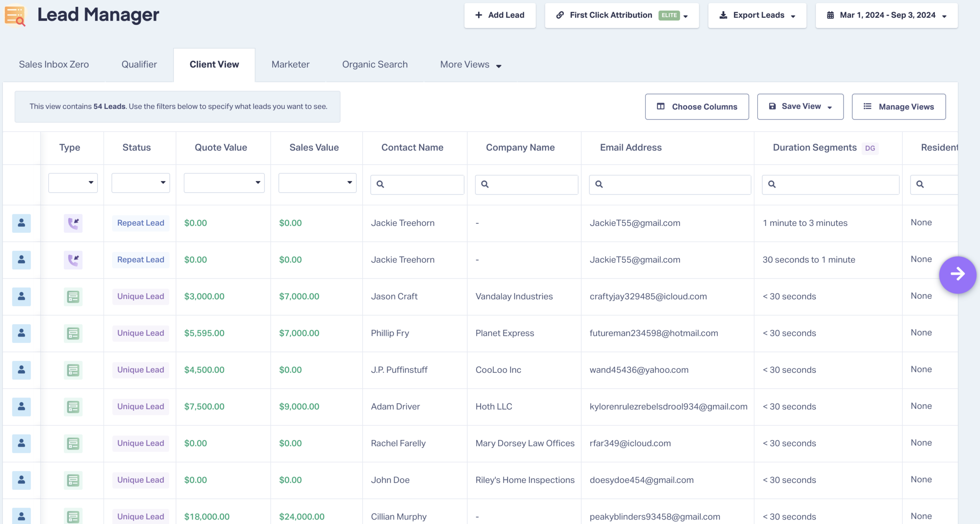Screen dimensions: 980x524
Task: Click the phone call type icon in first row
Action: pos(73,223)
